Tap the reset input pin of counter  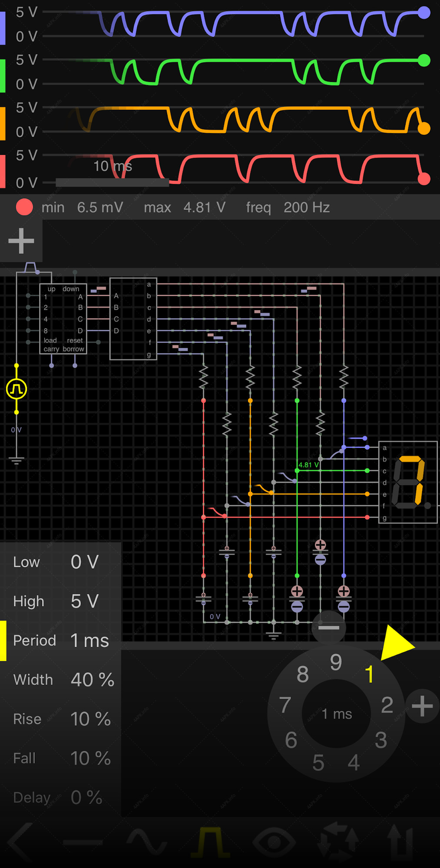pyautogui.click(x=99, y=342)
